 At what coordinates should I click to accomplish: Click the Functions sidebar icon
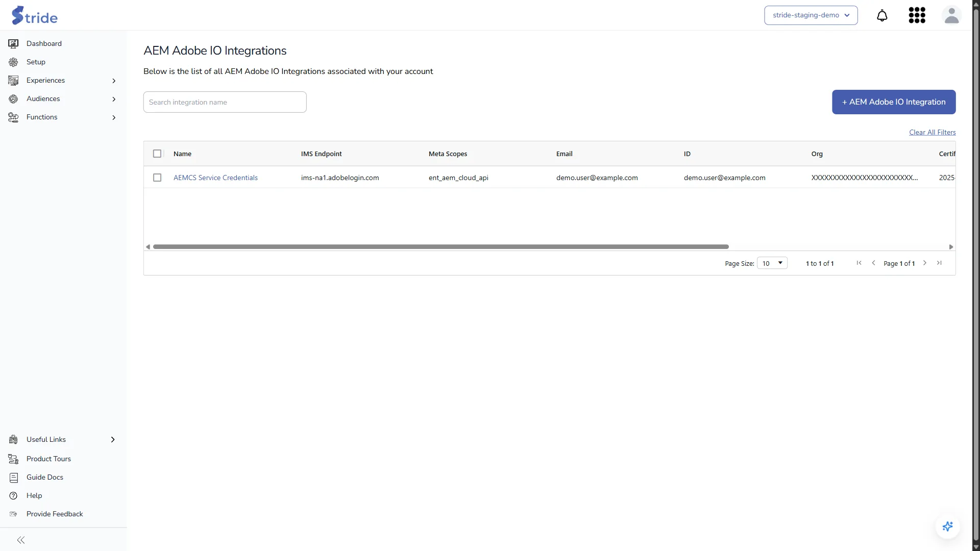coord(13,117)
